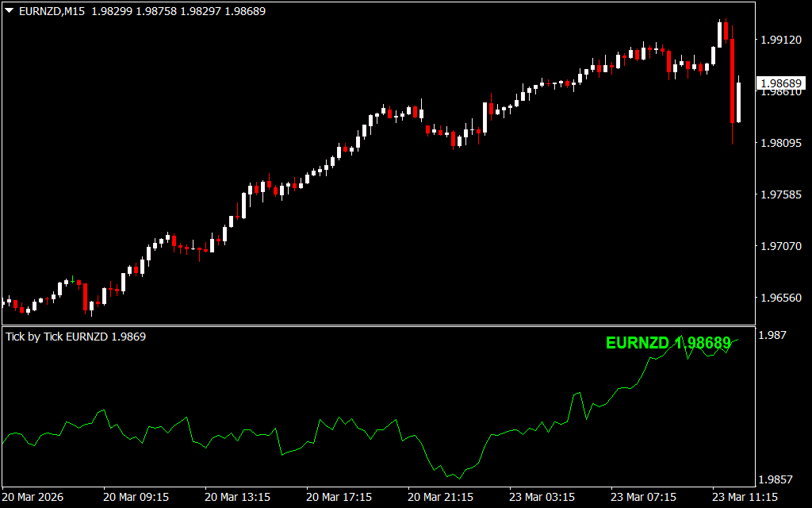
Task: Click the triangle arrow beside EURNZD,M15
Action: click(9, 11)
